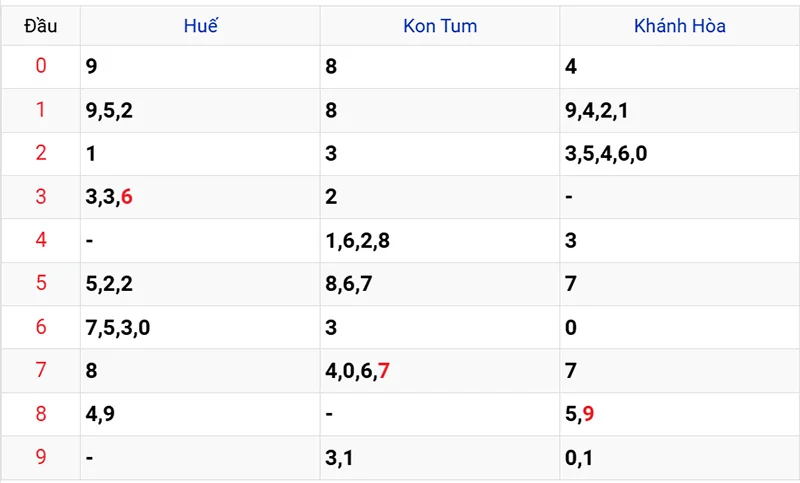Click Kon Tum cell showing 8,6,7

point(349,284)
